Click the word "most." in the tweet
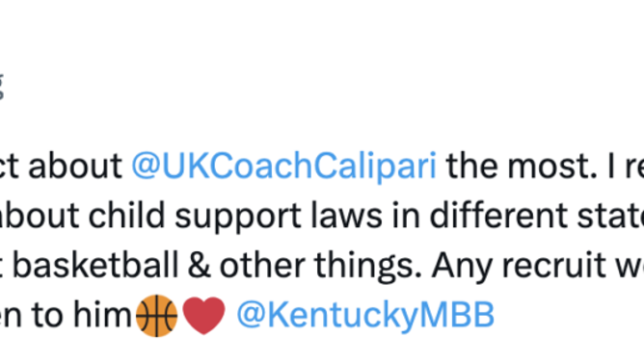644x362 pixels. click(552, 167)
